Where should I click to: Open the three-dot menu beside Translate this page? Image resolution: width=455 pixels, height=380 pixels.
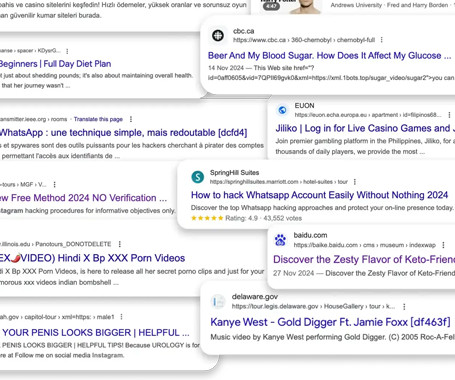click(131, 119)
